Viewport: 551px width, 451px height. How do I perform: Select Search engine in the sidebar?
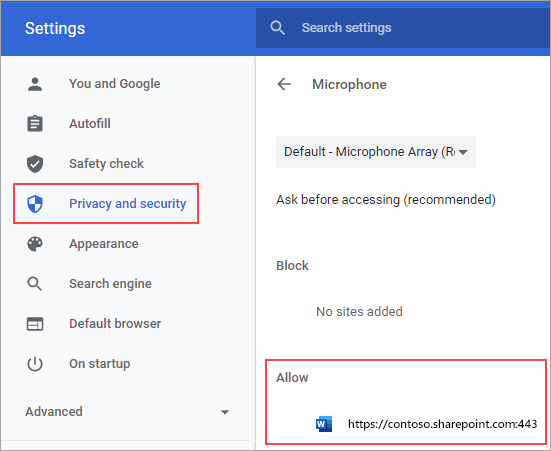(110, 284)
